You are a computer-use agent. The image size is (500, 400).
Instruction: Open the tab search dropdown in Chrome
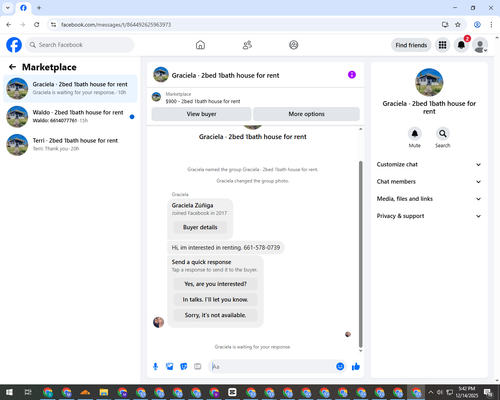coord(7,8)
